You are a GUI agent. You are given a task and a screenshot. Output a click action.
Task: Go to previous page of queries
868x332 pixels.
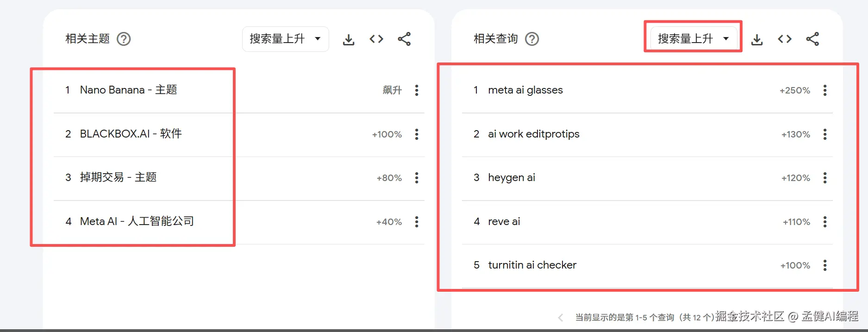coord(561,318)
